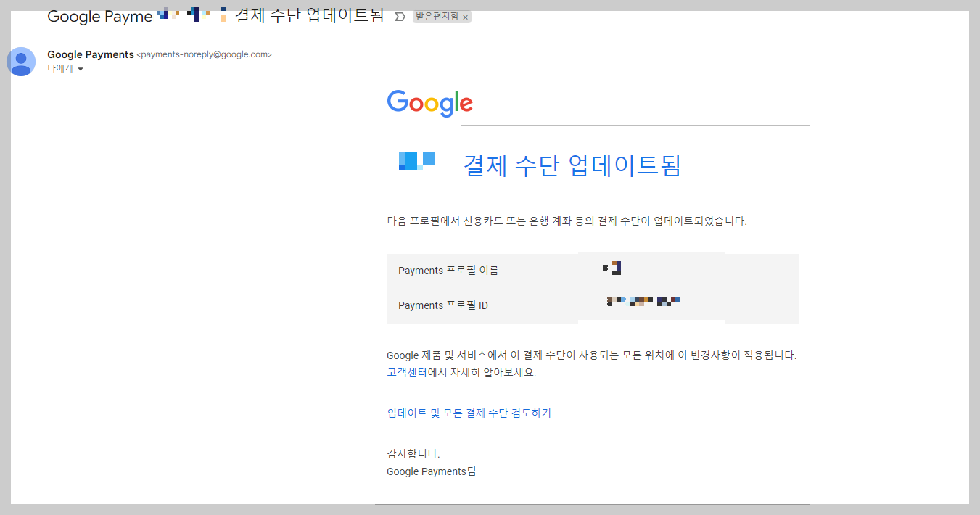Click the email subject line title
This screenshot has height=515, width=980.
click(x=215, y=16)
